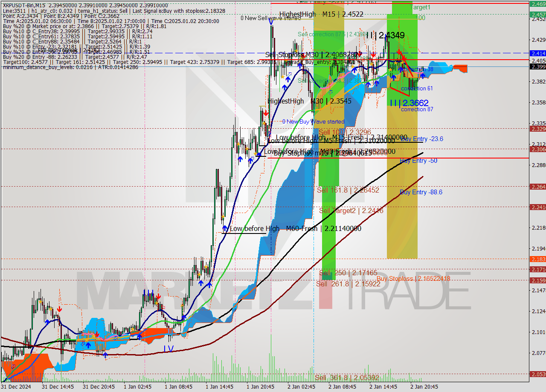Viewport: 546px width, 392px height.
Task: Select the red 2.241 price tag
Action: tap(537, 207)
